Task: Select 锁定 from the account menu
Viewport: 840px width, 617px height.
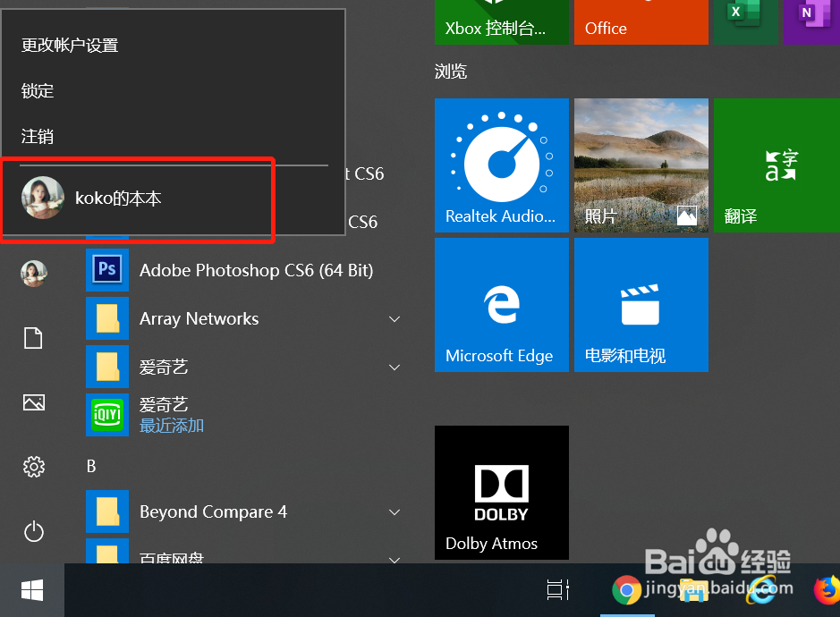Action: point(38,91)
